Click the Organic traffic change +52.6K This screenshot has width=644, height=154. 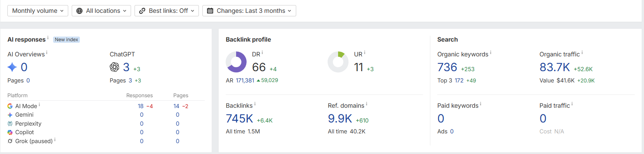tap(583, 69)
